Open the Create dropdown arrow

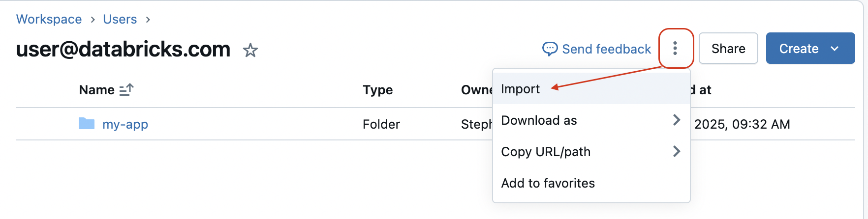[835, 49]
